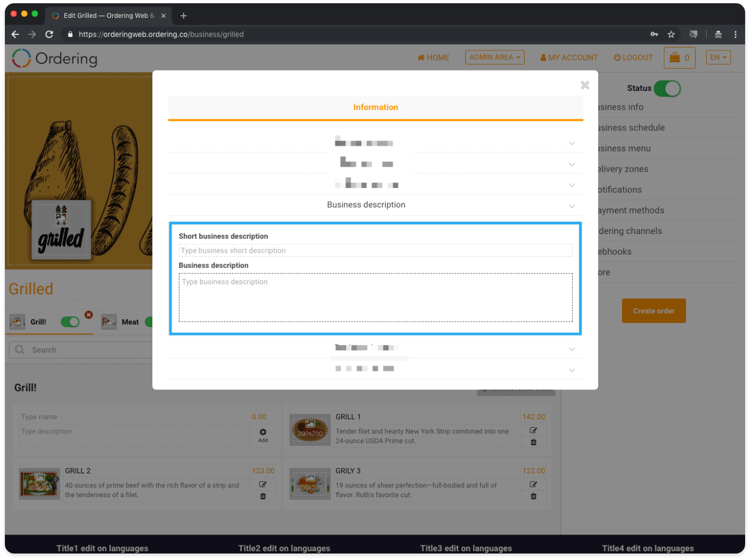Screen dimensions: 750x560
Task: Go back to the previous browser page
Action: point(15,34)
